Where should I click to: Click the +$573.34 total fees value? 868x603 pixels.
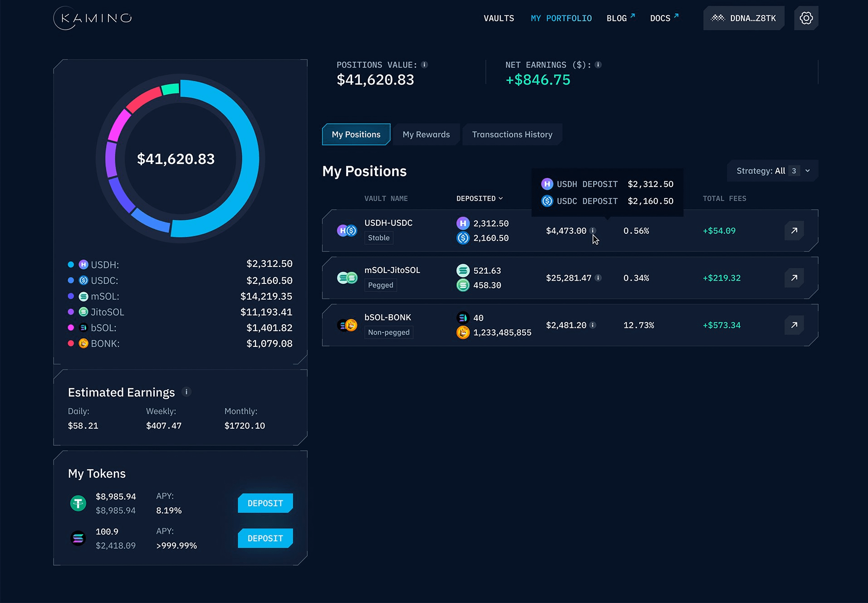click(721, 325)
